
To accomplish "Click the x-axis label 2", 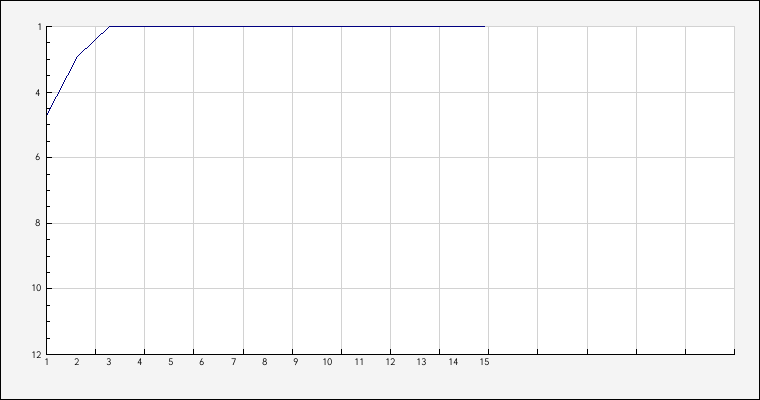I will click(77, 362).
